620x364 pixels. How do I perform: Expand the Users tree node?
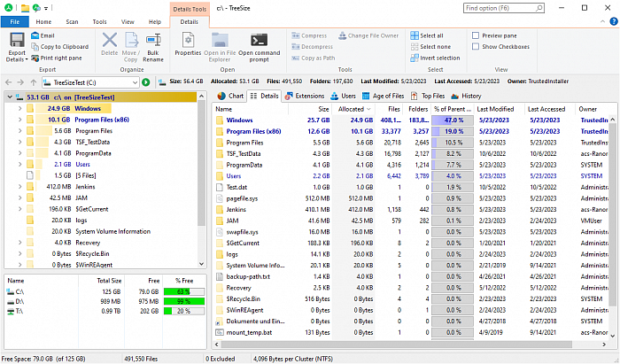pos(19,164)
